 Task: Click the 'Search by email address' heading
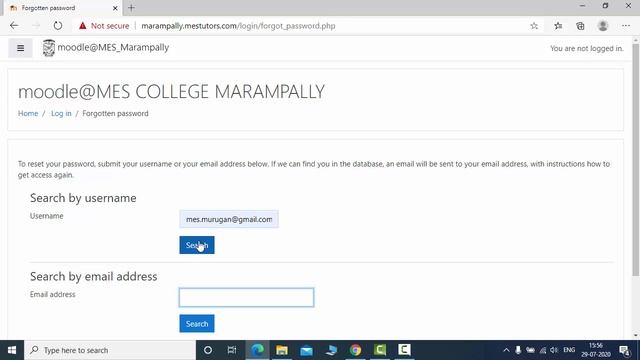[x=93, y=276]
